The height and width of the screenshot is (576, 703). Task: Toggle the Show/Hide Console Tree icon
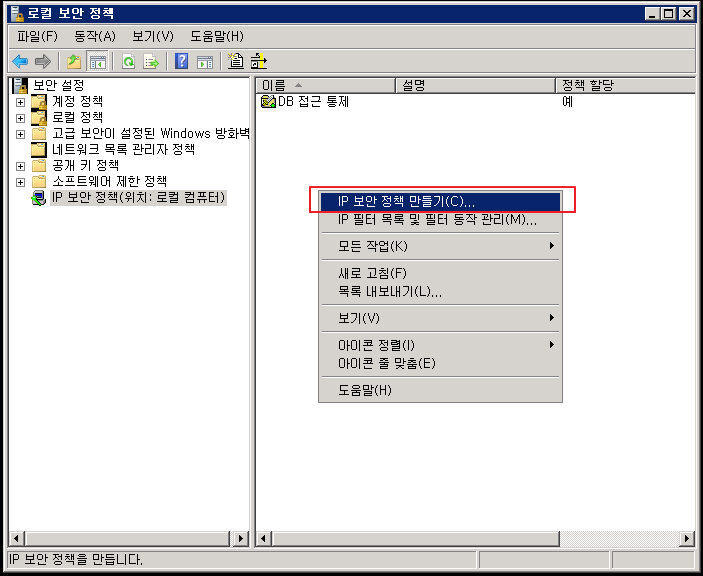pyautogui.click(x=97, y=61)
